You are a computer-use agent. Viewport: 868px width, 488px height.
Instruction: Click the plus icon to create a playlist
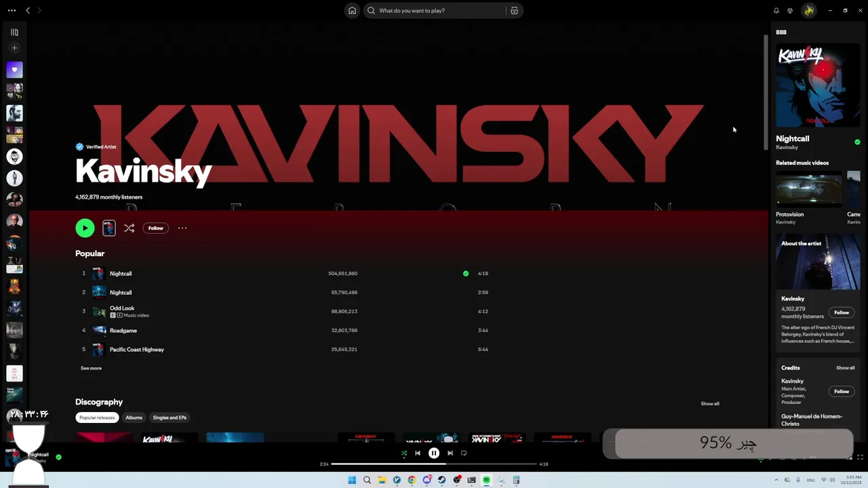pyautogui.click(x=14, y=48)
